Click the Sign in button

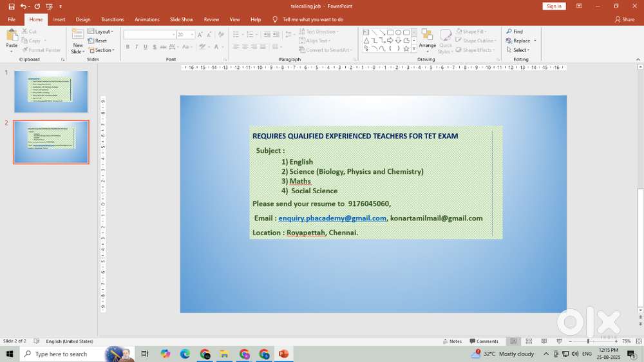(x=553, y=6)
